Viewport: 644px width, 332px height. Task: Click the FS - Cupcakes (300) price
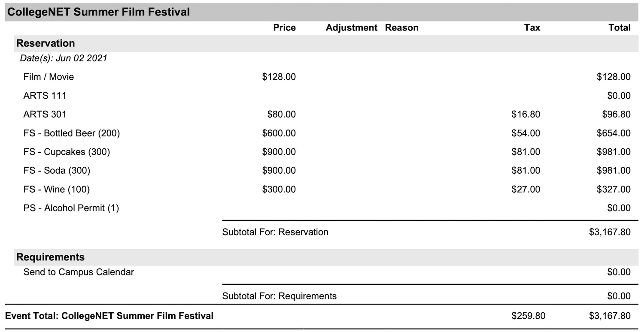point(279,152)
